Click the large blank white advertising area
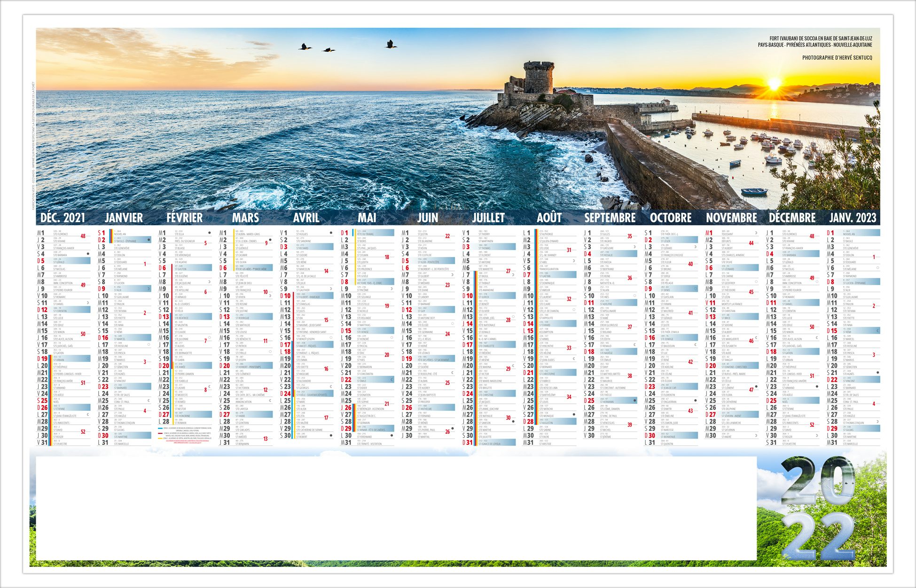916x588 pixels. (396, 508)
